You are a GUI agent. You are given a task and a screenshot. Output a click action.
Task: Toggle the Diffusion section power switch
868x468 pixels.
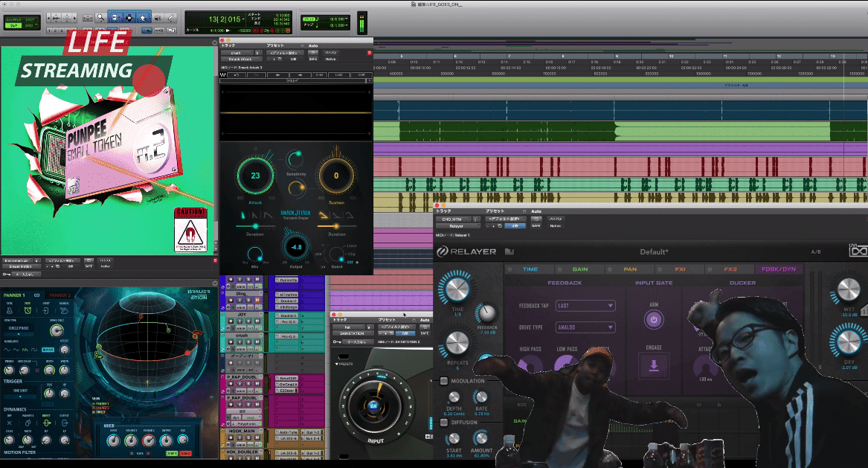(443, 423)
